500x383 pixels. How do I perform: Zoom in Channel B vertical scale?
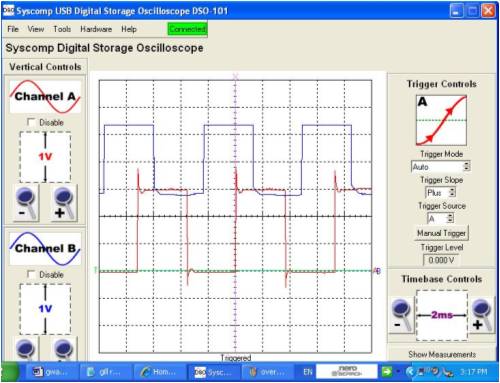click(x=63, y=349)
